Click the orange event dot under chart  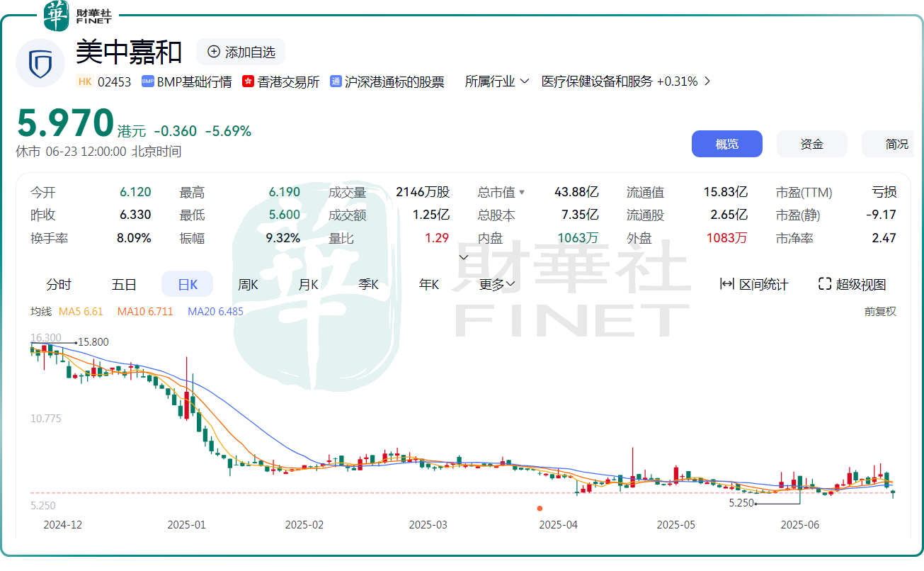coord(540,508)
